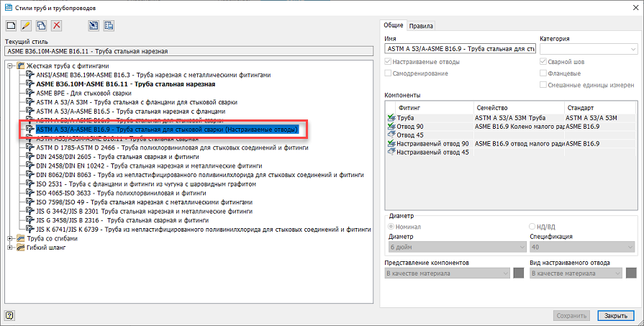Toggle the Сварной шов checkbox
The width and height of the screenshot is (644, 326).
click(x=543, y=62)
